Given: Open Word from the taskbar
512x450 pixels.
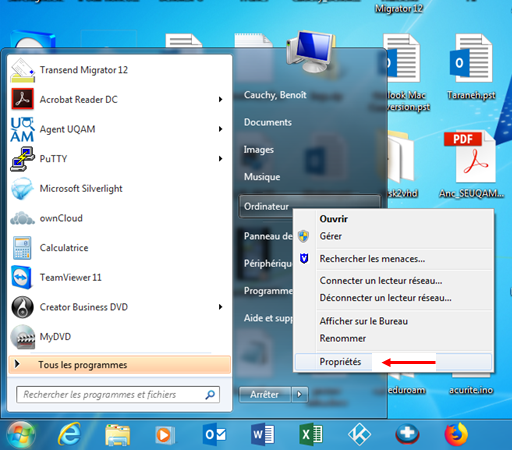Looking at the screenshot, I should click(x=262, y=435).
